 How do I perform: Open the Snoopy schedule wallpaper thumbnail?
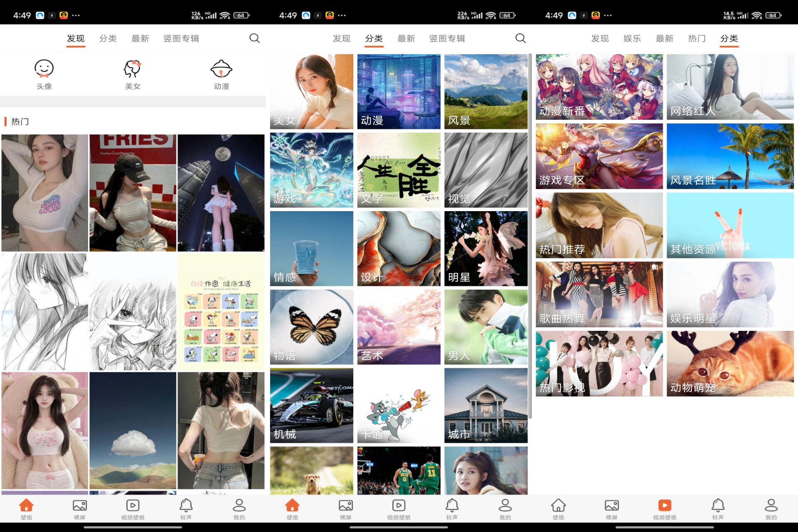click(x=221, y=312)
